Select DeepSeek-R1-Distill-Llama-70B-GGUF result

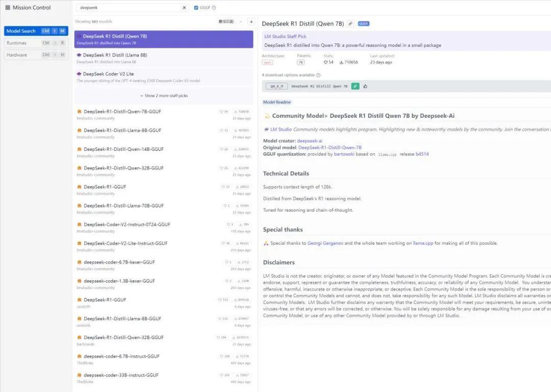click(x=164, y=209)
